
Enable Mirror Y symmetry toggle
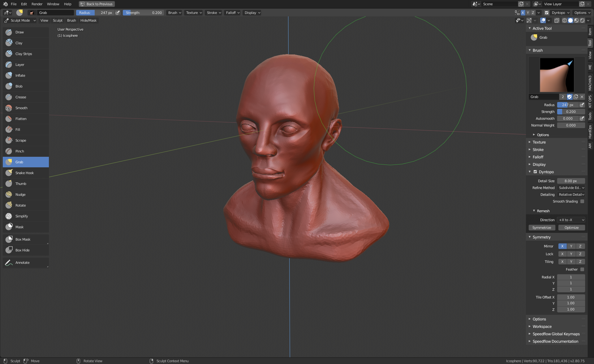[x=571, y=246]
